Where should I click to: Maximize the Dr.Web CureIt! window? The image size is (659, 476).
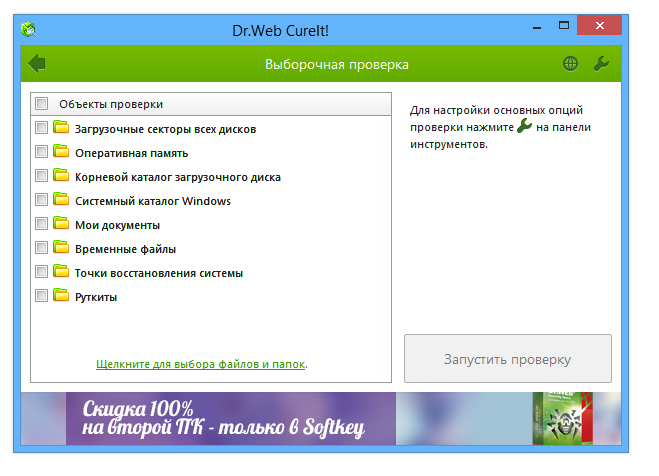pos(564,26)
